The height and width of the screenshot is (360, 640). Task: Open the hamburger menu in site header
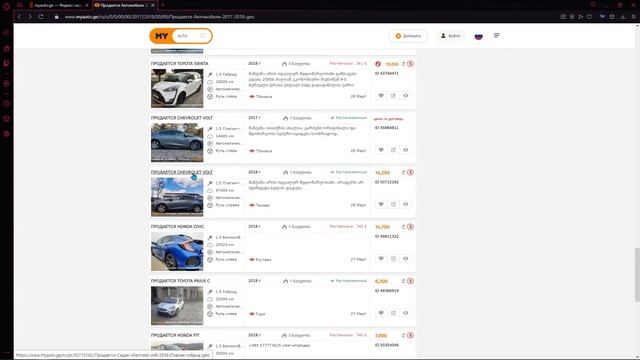tap(497, 36)
